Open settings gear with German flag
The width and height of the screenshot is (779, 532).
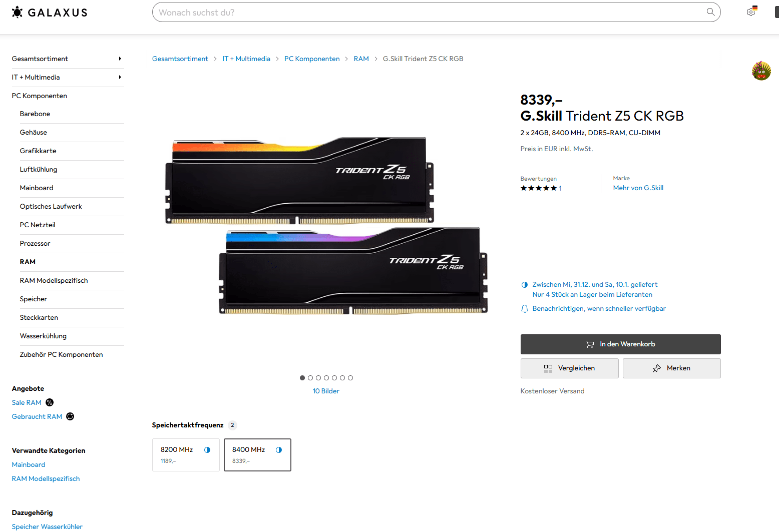[x=751, y=12]
